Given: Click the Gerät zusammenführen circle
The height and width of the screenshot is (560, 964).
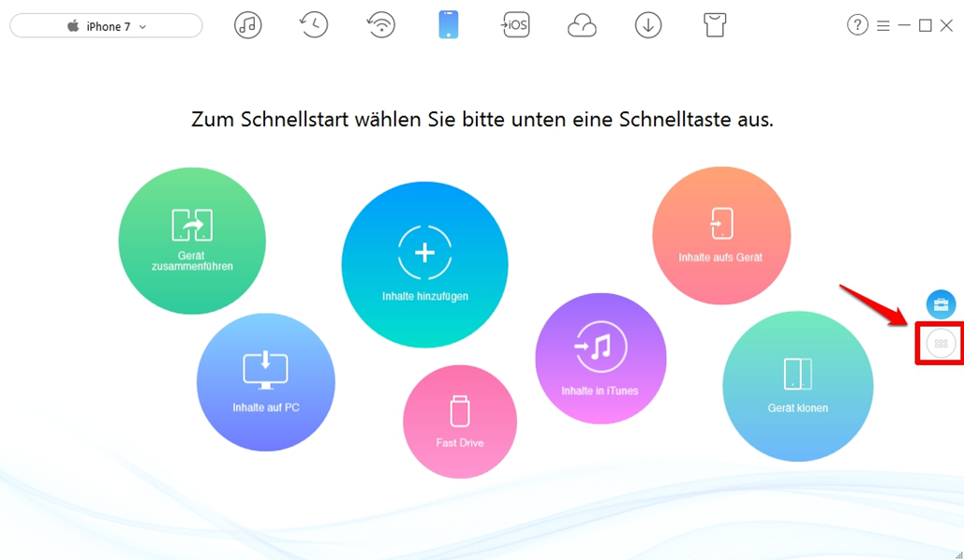Looking at the screenshot, I should pyautogui.click(x=192, y=241).
